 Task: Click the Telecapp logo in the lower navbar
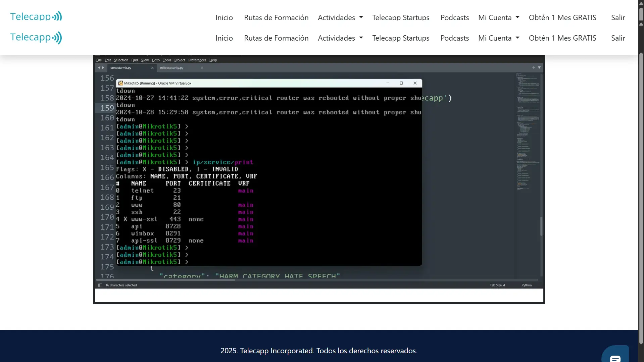(36, 38)
